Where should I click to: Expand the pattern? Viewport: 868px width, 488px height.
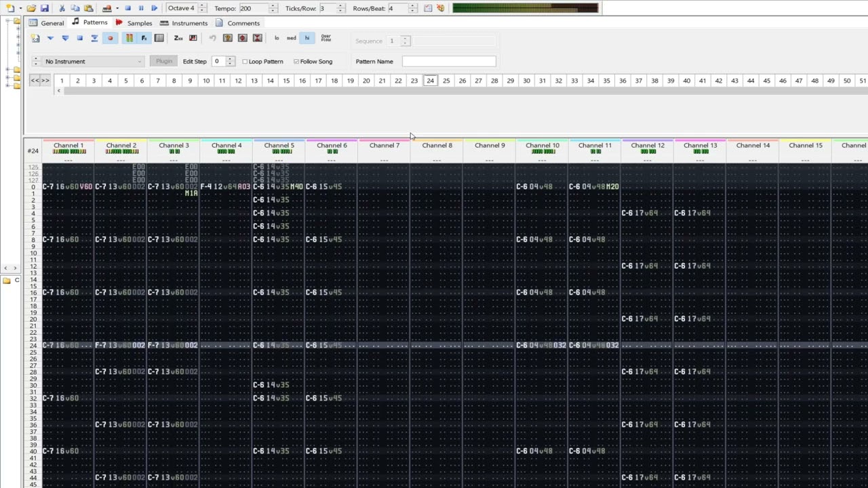(242, 38)
